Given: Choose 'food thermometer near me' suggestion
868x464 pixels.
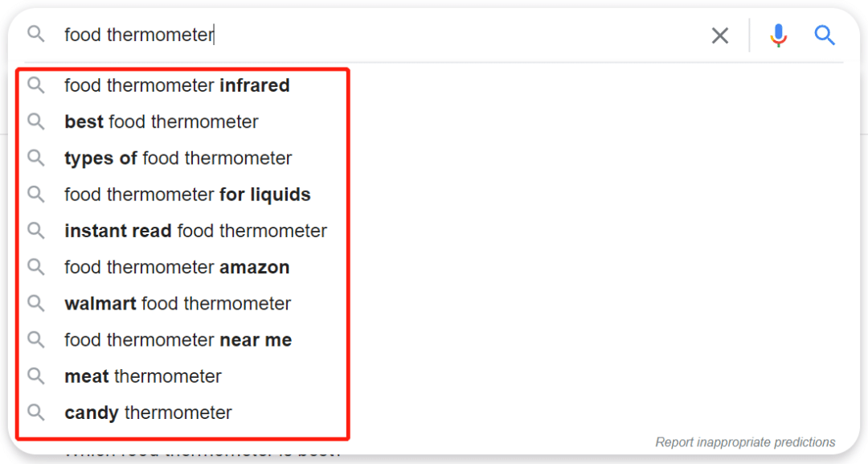Looking at the screenshot, I should point(178,340).
